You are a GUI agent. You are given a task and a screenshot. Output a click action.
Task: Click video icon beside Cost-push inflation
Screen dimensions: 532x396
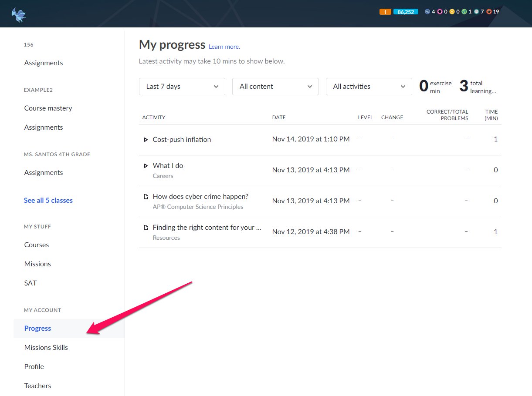[146, 140]
